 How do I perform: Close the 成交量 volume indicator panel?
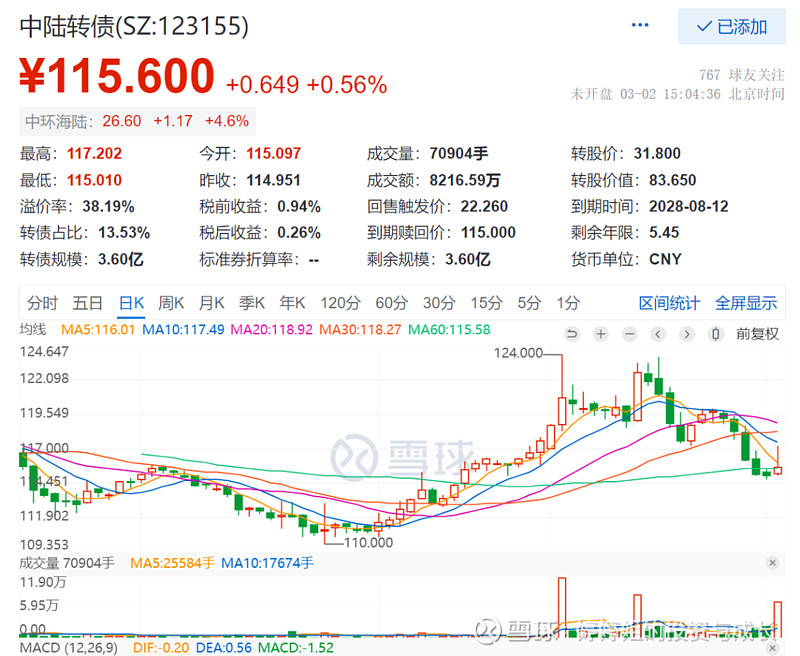(x=772, y=563)
